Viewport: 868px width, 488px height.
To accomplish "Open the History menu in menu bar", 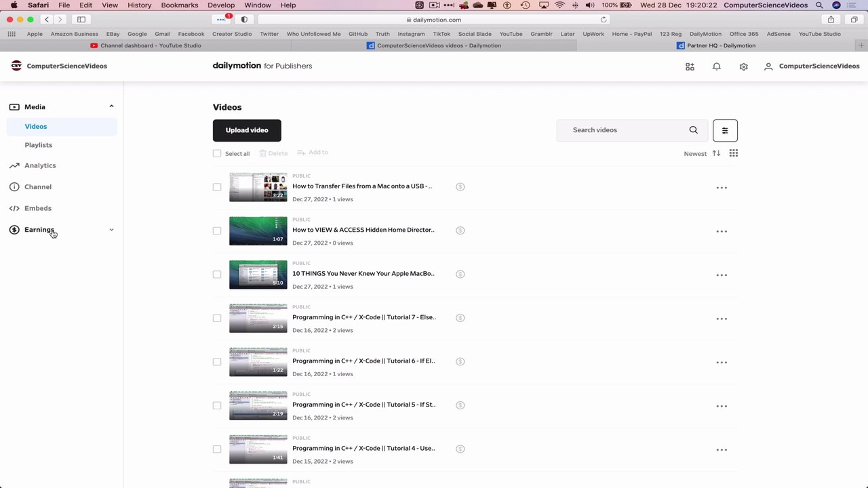I will (x=139, y=5).
